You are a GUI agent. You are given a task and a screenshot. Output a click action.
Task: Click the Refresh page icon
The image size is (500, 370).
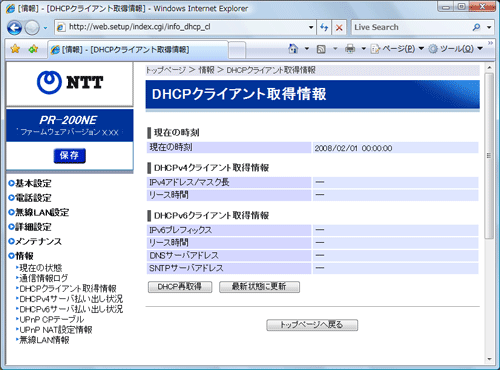point(324,27)
